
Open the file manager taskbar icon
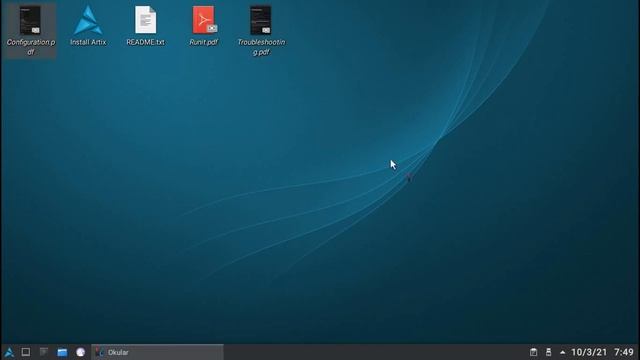tap(62, 352)
